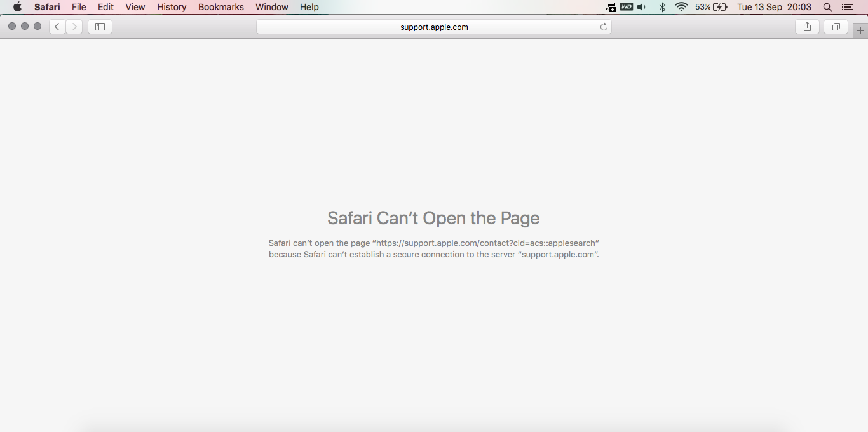Screen dimensions: 868x432
Task: Open the History menu
Action: tap(172, 7)
